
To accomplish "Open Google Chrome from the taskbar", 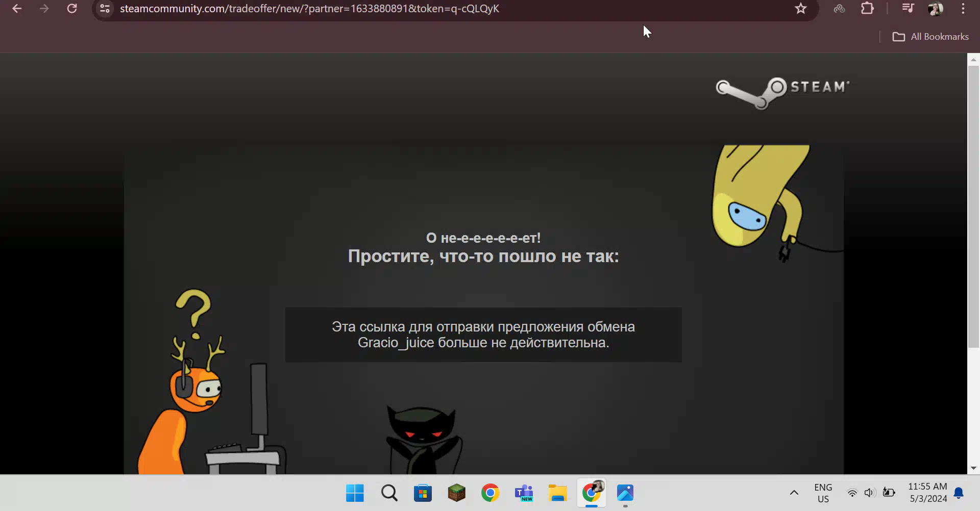I will click(x=490, y=493).
